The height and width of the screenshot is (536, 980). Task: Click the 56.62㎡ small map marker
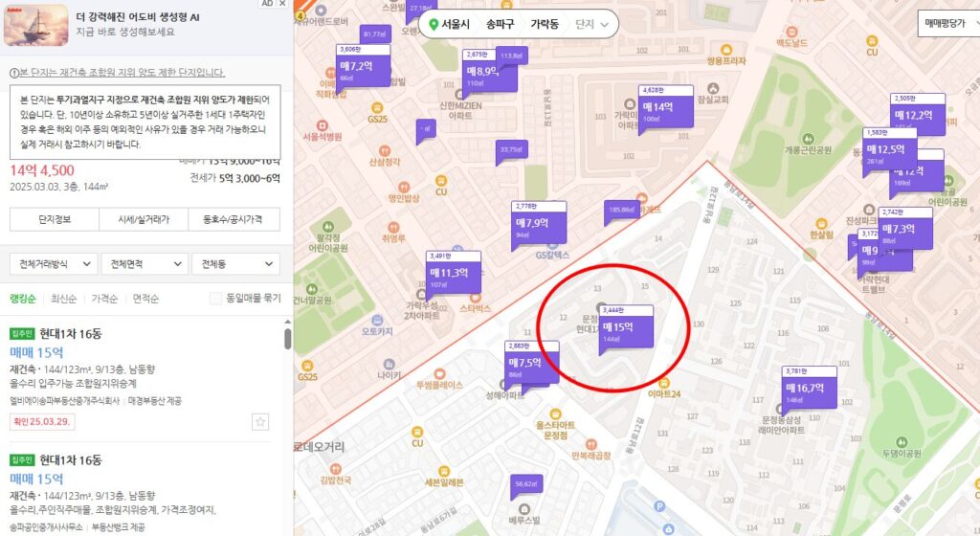[526, 484]
